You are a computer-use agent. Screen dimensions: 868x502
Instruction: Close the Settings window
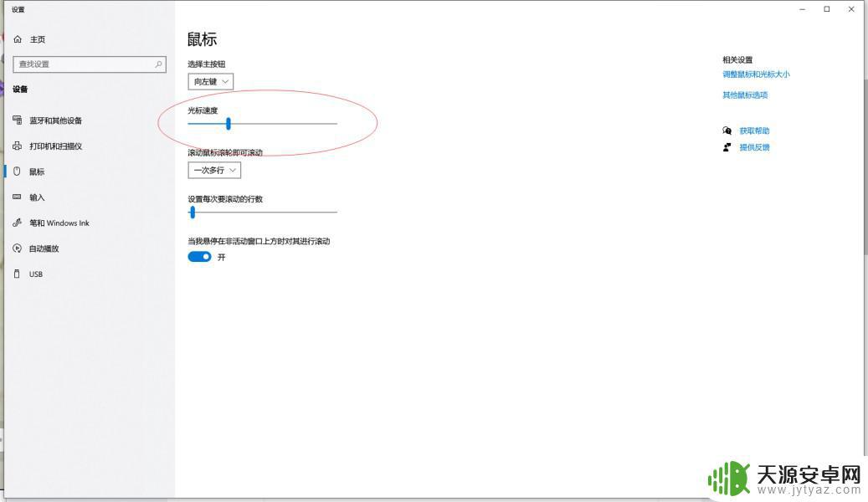click(x=851, y=9)
